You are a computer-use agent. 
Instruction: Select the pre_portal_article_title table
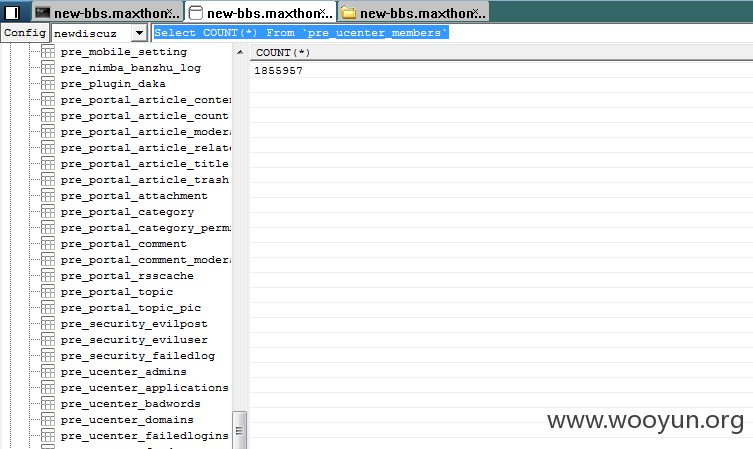[145, 164]
